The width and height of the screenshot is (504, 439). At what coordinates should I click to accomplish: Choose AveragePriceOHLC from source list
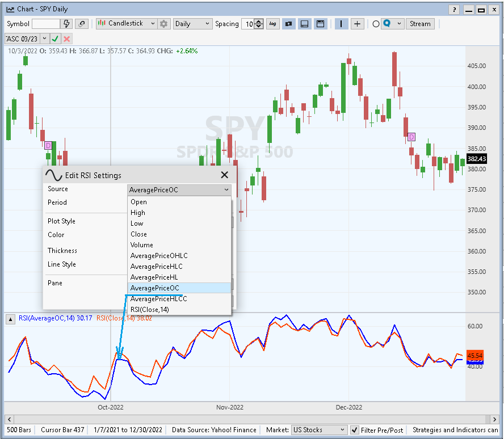click(x=159, y=256)
